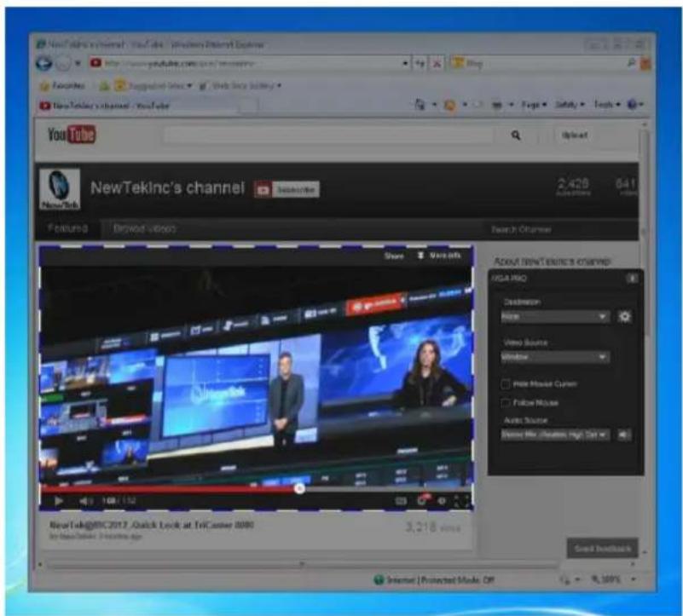Screen dimensions: 683x616
Task: Open destination settings gear in capture panel
Action: (625, 316)
